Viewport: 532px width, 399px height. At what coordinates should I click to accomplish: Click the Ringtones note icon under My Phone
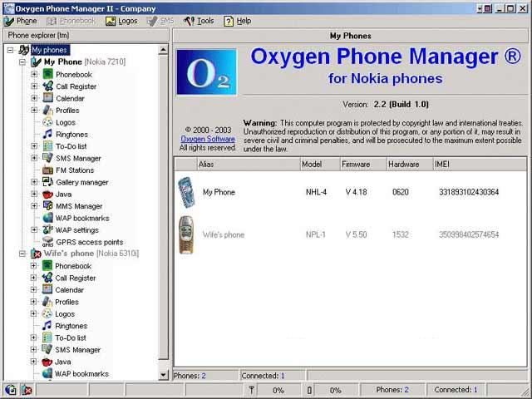tap(48, 134)
